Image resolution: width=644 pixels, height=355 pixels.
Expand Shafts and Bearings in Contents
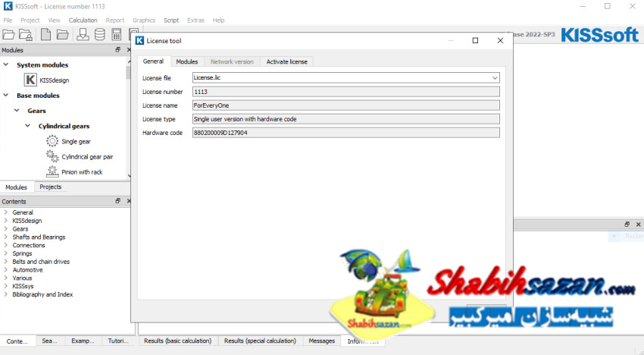point(6,237)
